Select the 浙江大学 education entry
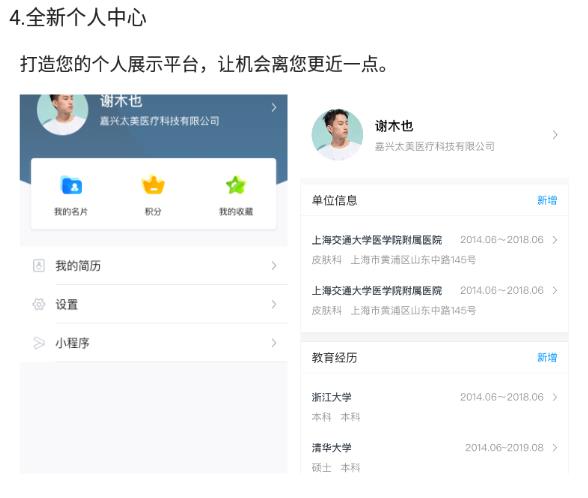This screenshot has width=588, height=498. pos(435,406)
